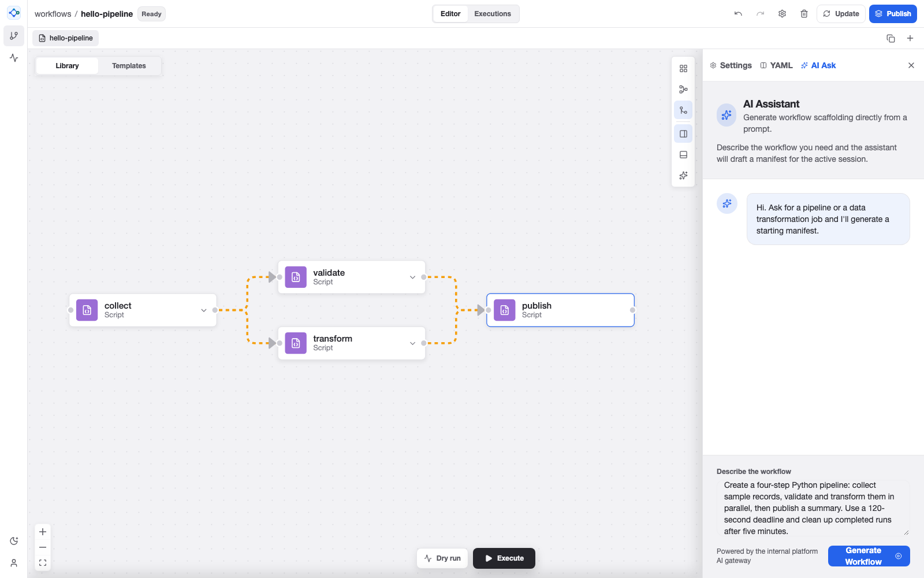Fit canvas to view icon
This screenshot has height=578, width=924.
pos(43,562)
